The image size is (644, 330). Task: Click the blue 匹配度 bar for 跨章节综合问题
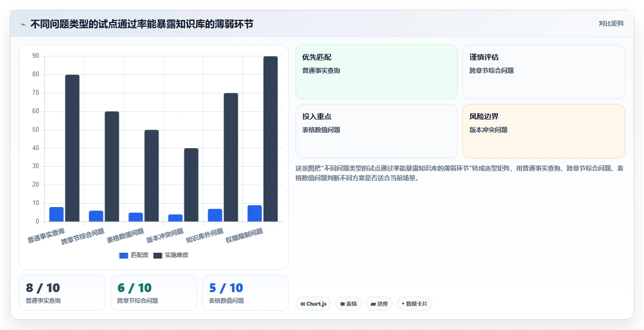[96, 216]
